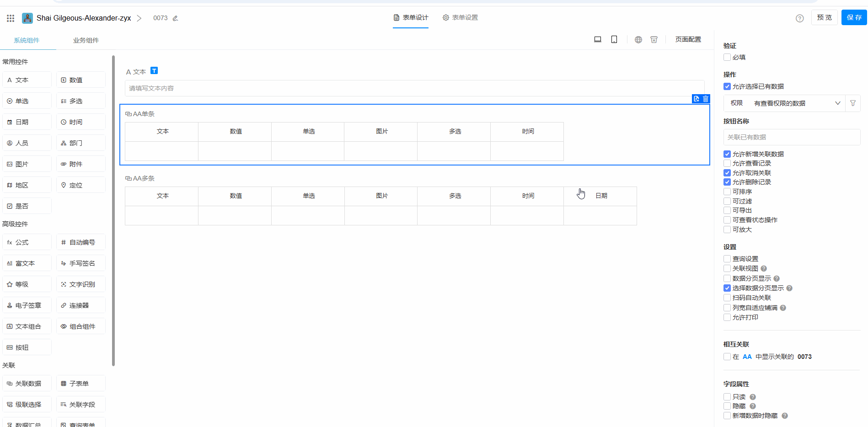868x427 pixels.
Task: Open the 表单设置 tab
Action: point(460,17)
